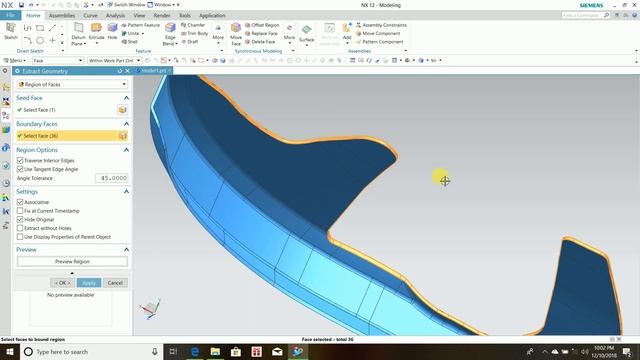Image resolution: width=640 pixels, height=360 pixels.
Task: Toggle Traverse Interior Edges checkbox
Action: click(x=20, y=160)
